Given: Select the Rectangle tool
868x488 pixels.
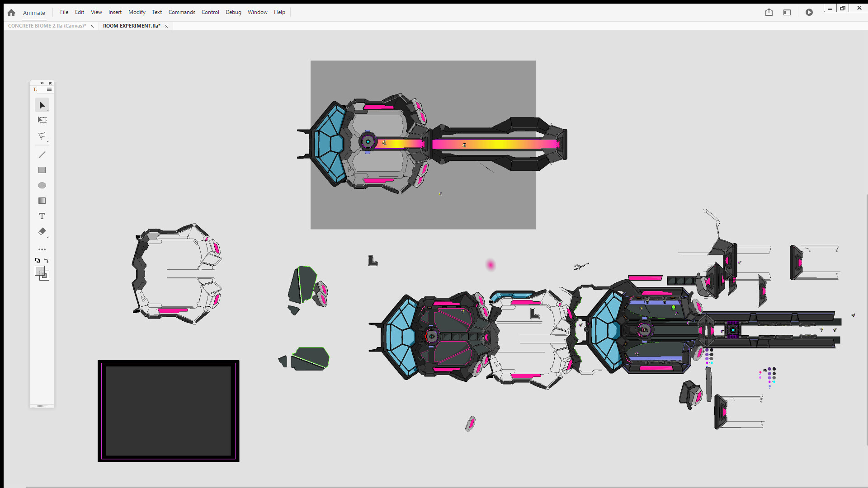Looking at the screenshot, I should coord(42,170).
